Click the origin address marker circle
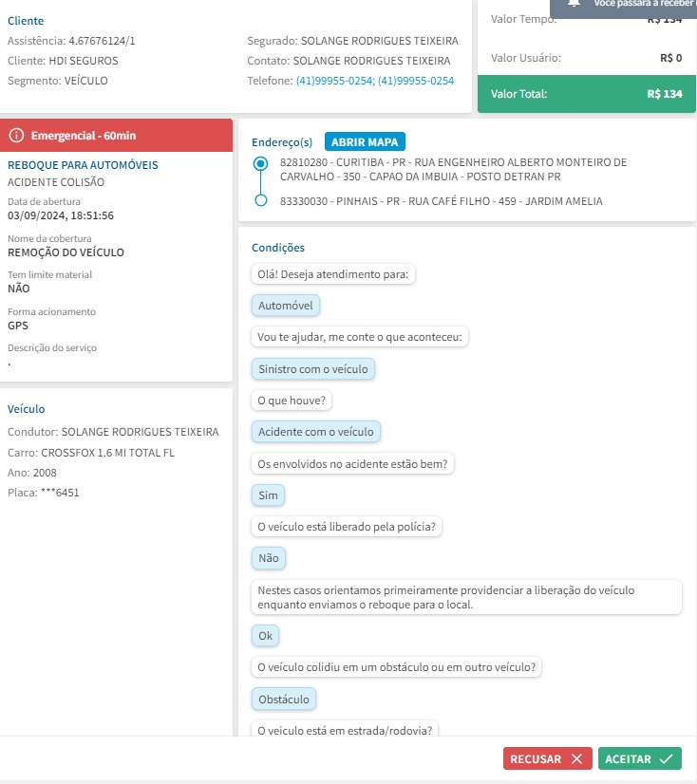The width and height of the screenshot is (697, 784). 261,164
